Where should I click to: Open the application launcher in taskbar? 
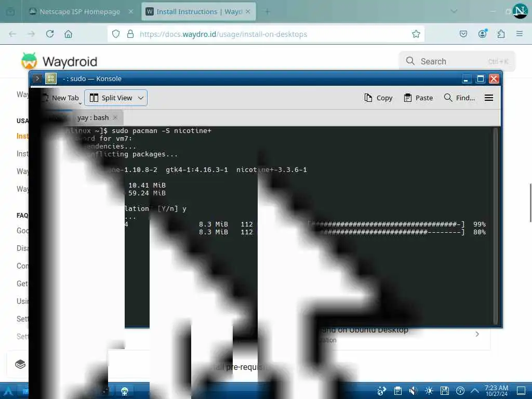coord(8,391)
